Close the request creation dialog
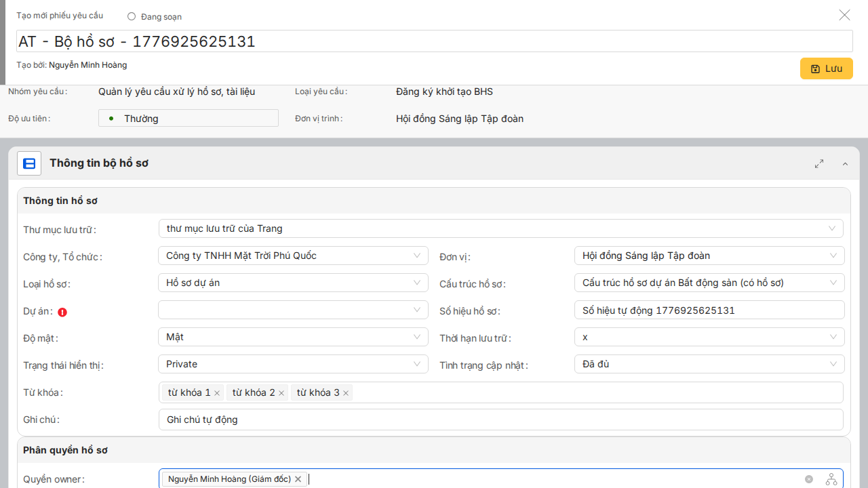The width and height of the screenshot is (868, 488). click(x=844, y=15)
